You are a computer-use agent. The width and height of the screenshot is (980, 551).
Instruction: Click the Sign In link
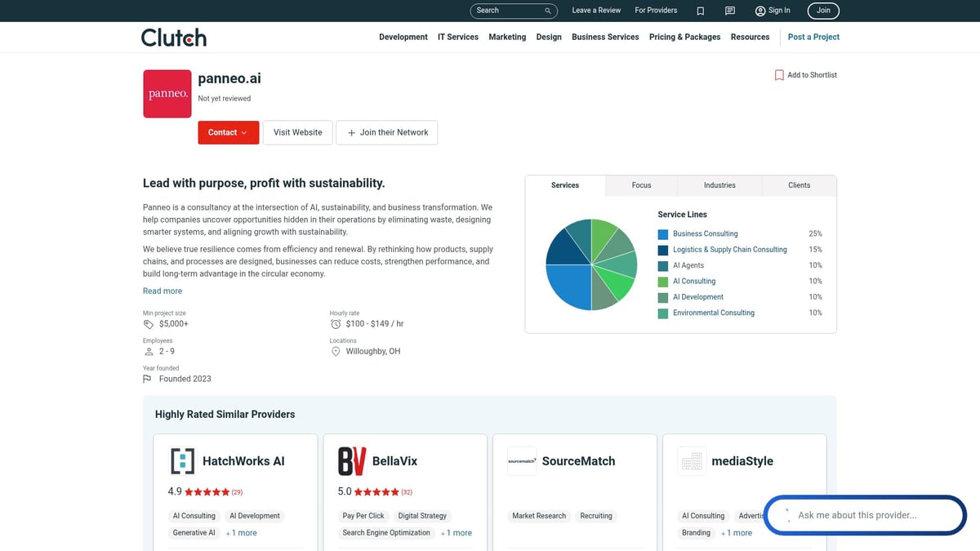pos(779,11)
